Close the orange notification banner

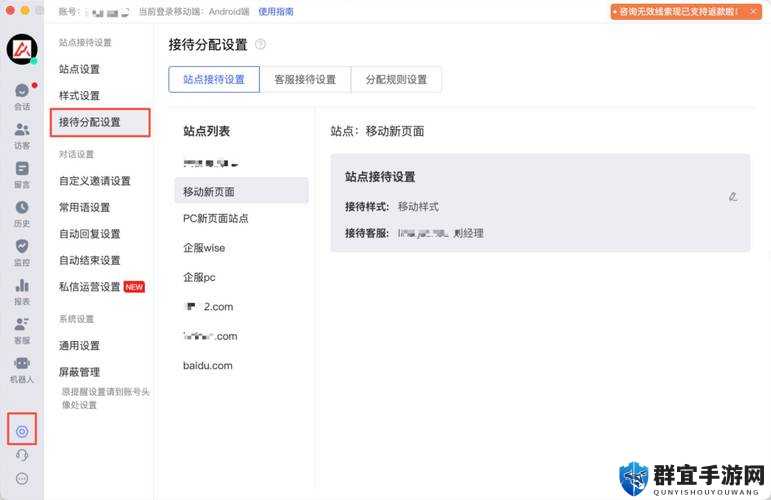coord(754,11)
